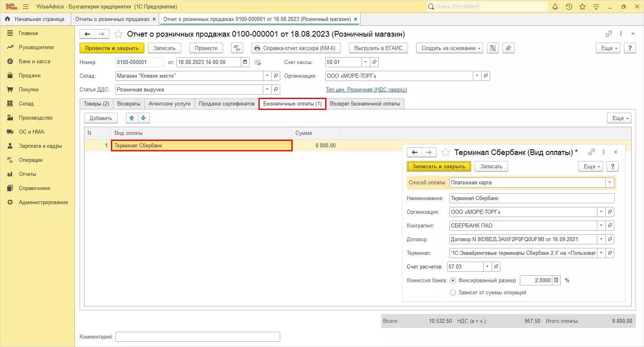The width and height of the screenshot is (644, 347).
Task: Click the Комментарий input field
Action: tap(197, 337)
